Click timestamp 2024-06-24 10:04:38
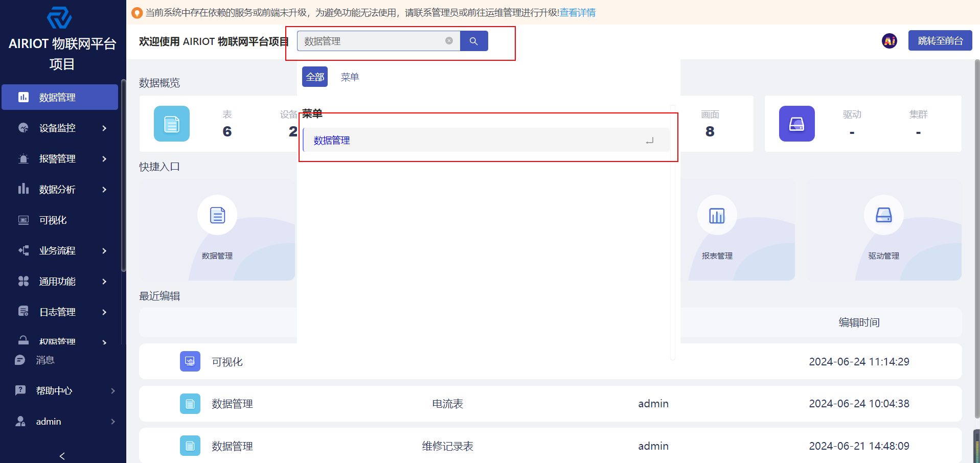Screen dimensions: 980x463 (859, 404)
